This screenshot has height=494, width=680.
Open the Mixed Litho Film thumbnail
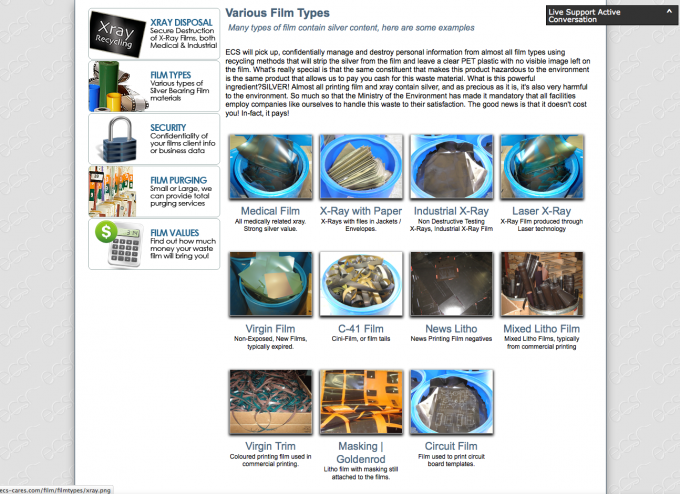pos(541,284)
